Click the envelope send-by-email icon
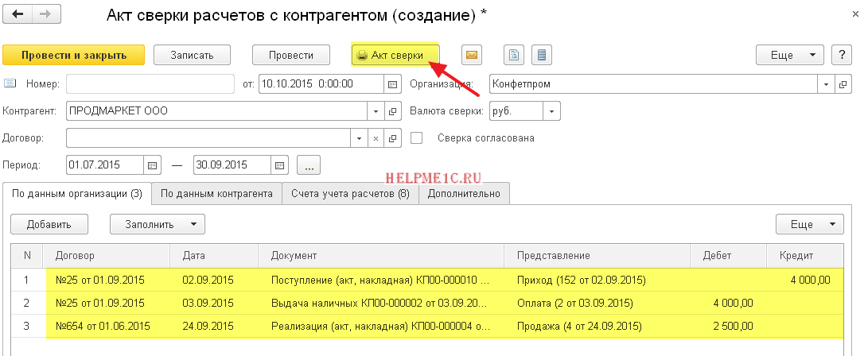The image size is (868, 356). [x=472, y=56]
